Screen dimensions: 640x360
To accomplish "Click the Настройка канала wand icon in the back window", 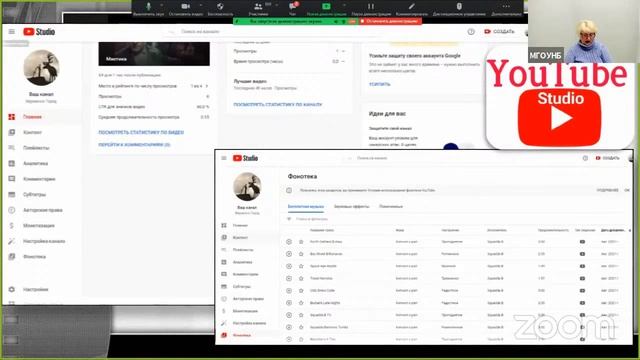I will click(11, 241).
